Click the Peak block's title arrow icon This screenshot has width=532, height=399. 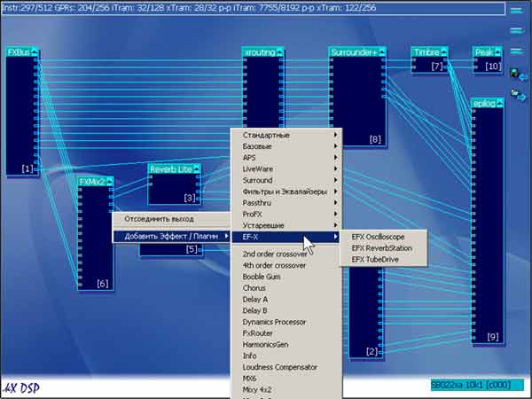pos(497,52)
